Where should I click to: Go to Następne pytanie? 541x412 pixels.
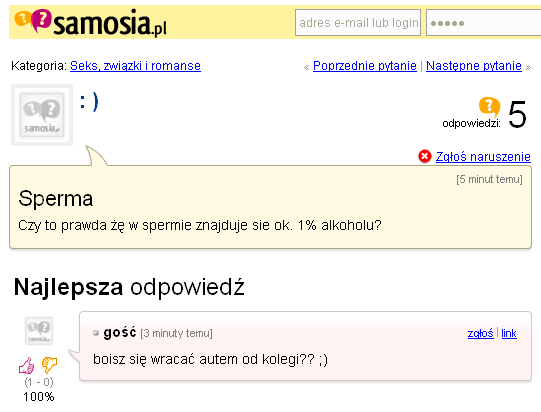(x=474, y=66)
